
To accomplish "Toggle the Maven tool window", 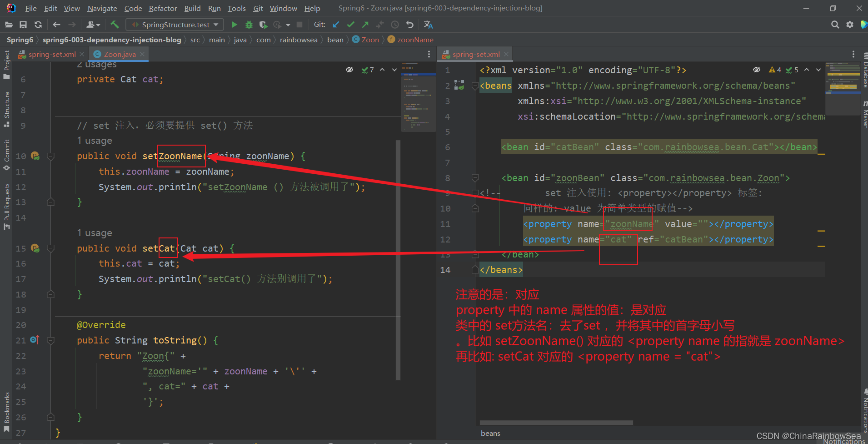I will click(864, 115).
